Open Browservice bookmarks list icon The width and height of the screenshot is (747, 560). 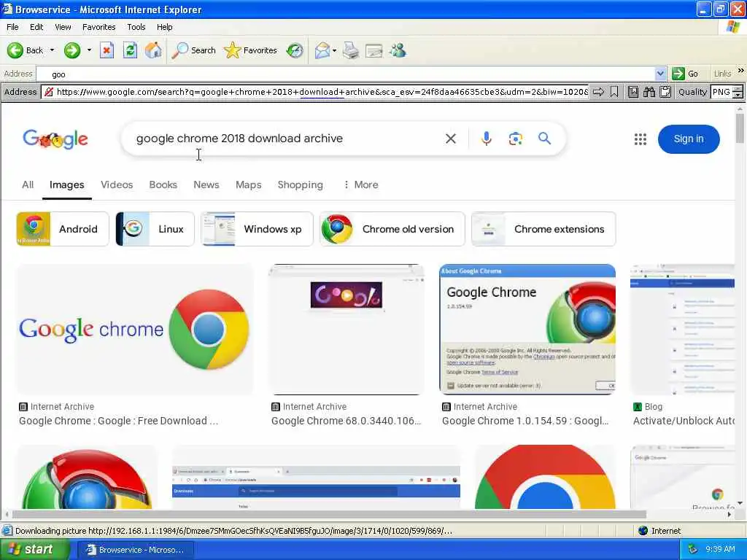pyautogui.click(x=632, y=92)
